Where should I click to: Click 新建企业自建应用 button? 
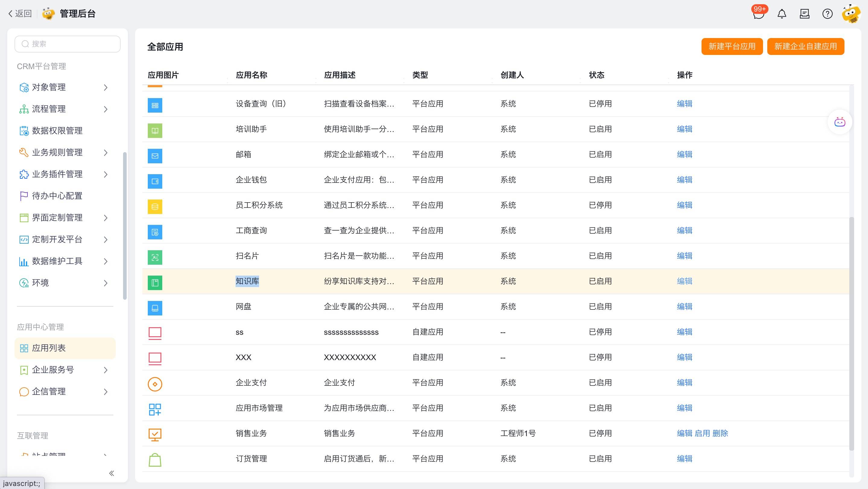805,46
